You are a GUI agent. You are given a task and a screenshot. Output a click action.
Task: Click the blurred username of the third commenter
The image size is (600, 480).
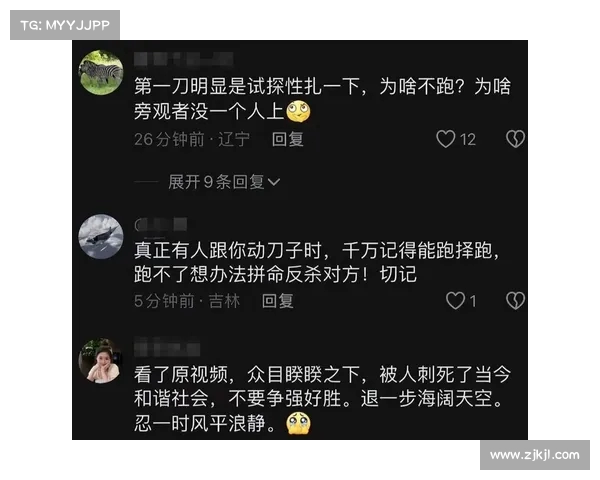(167, 348)
